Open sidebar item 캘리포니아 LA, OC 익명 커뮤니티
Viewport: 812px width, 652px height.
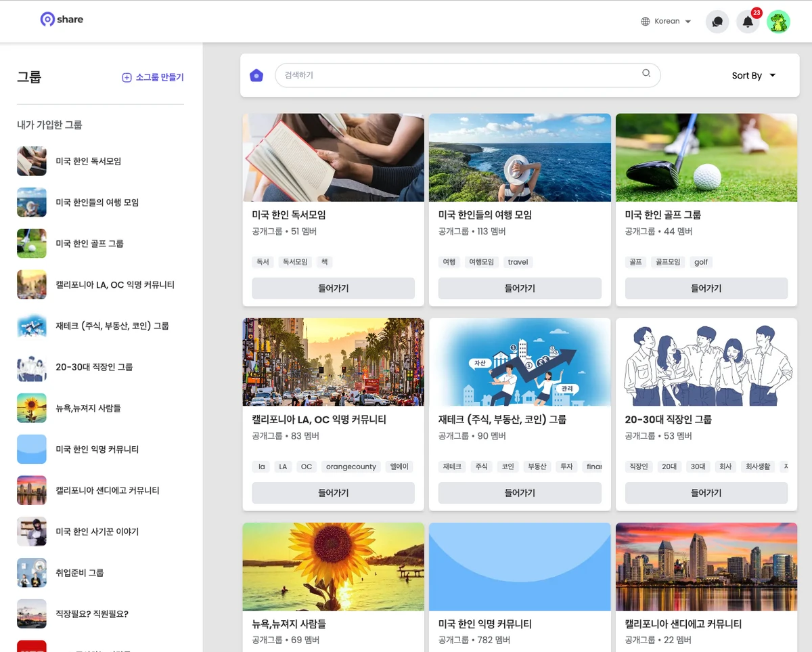click(x=100, y=285)
